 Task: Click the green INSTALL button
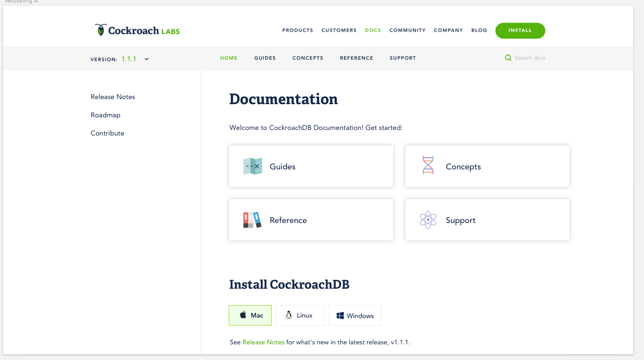coord(520,30)
